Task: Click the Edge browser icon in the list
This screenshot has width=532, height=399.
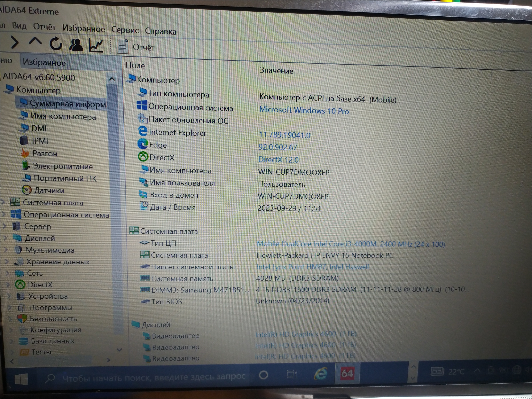Action: (x=143, y=144)
